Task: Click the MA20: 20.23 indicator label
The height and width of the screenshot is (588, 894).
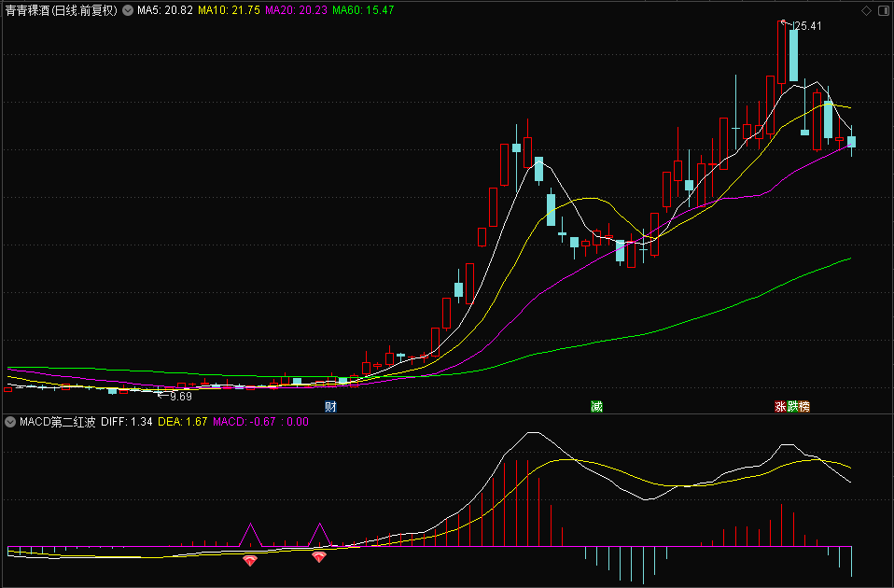Action: click(297, 10)
